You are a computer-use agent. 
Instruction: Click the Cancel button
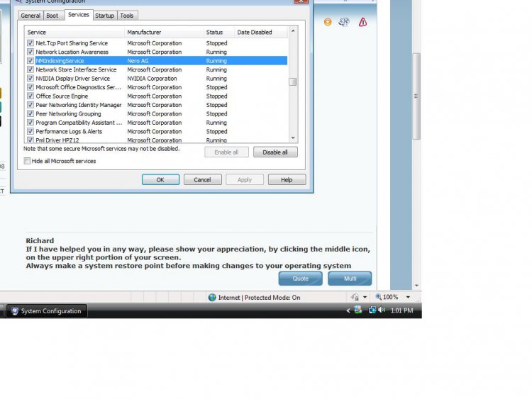click(203, 180)
